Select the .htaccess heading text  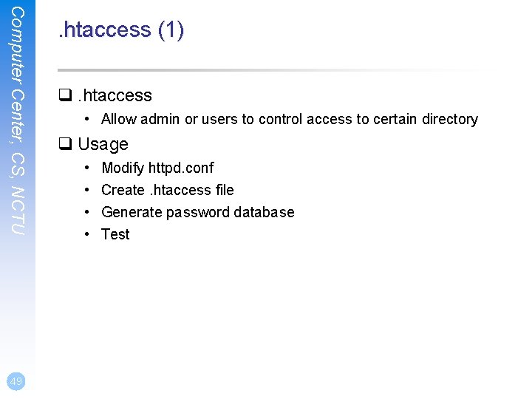coord(115,95)
